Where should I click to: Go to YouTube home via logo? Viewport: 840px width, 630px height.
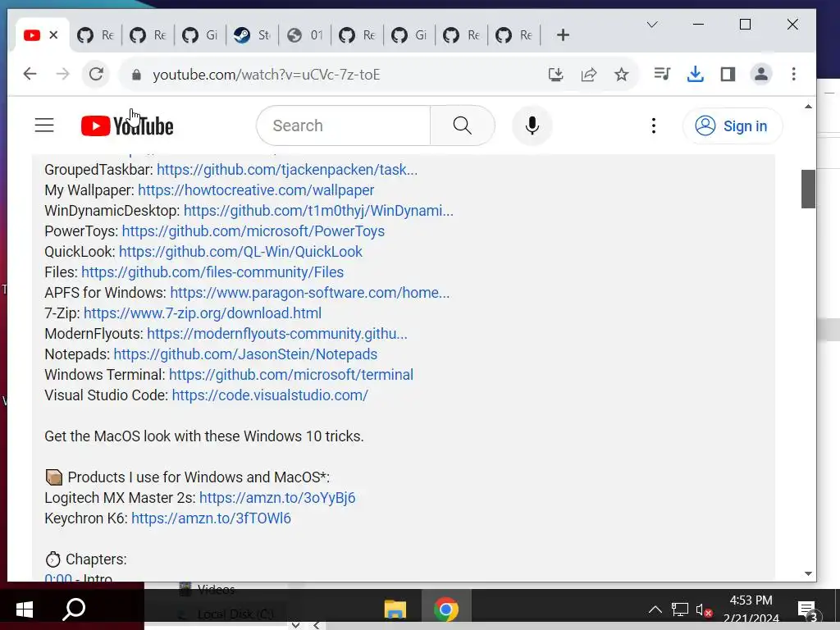[x=127, y=126]
